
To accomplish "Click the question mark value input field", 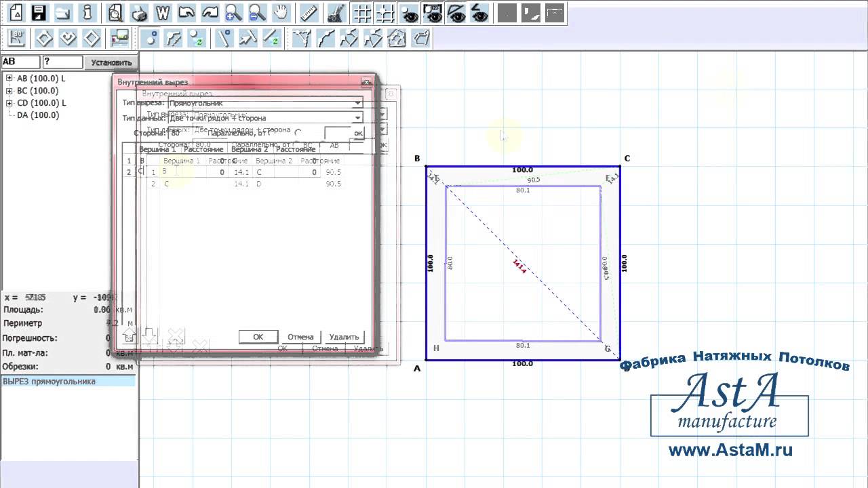I will pyautogui.click(x=62, y=62).
